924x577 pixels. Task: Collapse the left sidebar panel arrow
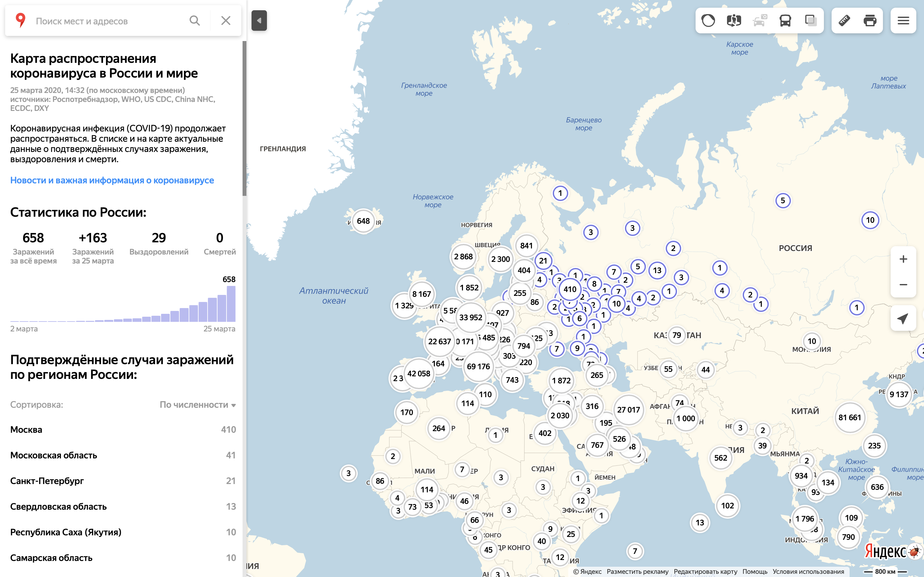tap(259, 21)
